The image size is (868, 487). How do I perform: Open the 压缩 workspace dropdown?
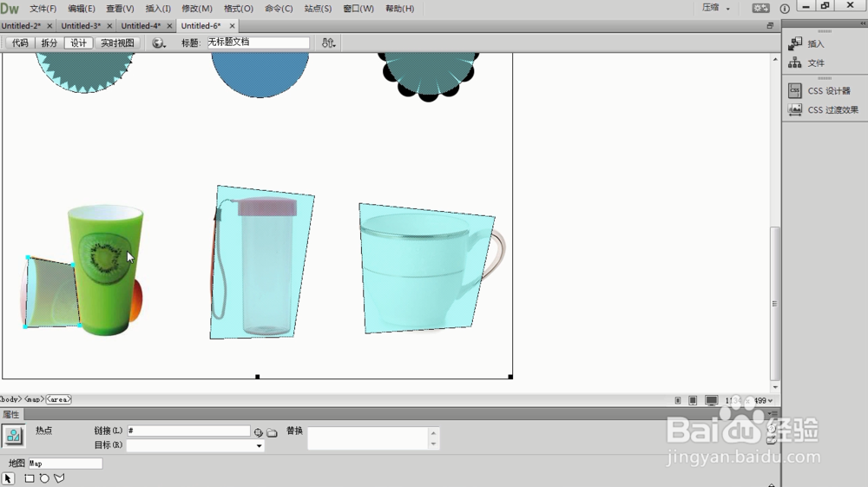pyautogui.click(x=716, y=9)
